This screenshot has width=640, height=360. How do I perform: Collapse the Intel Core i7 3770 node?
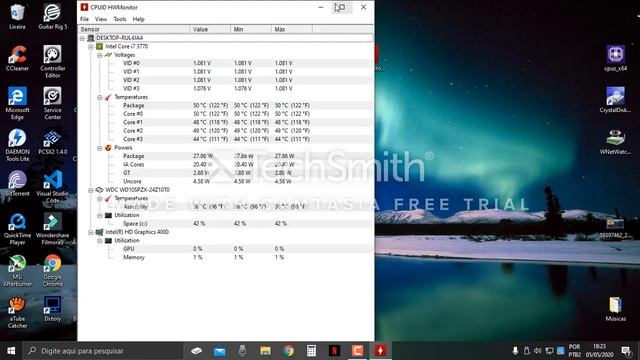coord(91,47)
